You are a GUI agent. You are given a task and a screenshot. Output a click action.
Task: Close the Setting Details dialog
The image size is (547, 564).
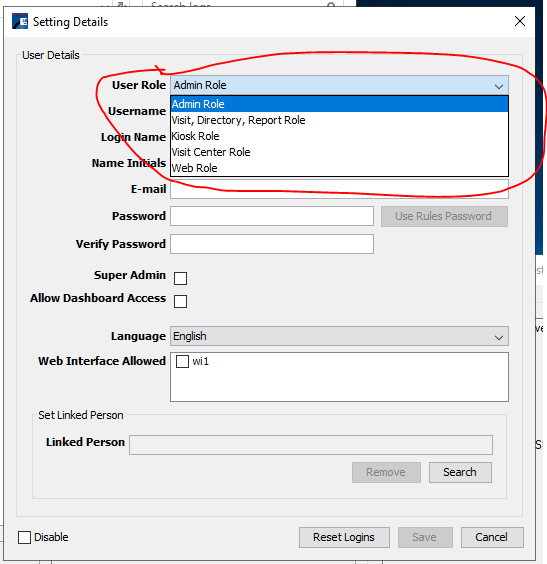[x=520, y=21]
